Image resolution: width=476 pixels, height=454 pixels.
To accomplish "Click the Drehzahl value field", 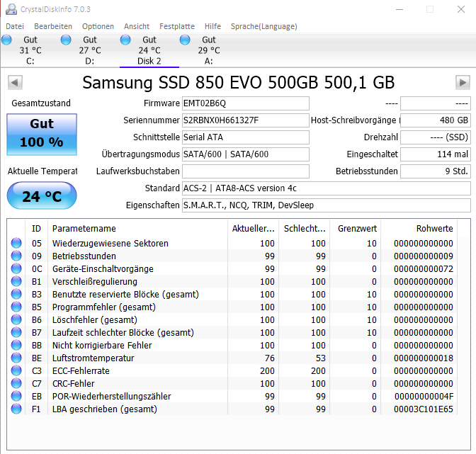I will click(436, 137).
